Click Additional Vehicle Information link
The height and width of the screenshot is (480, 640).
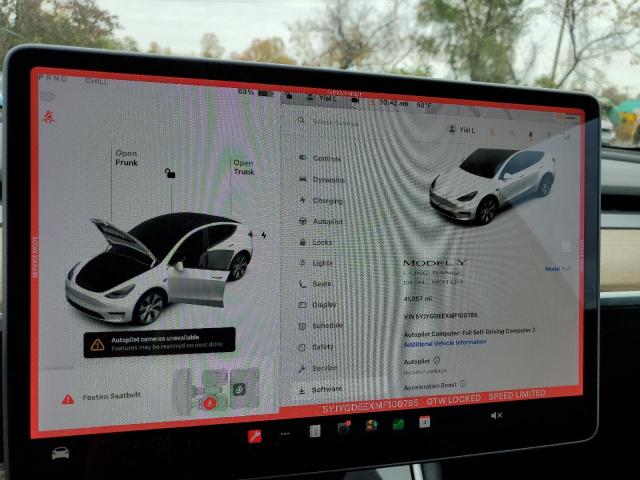pos(445,342)
